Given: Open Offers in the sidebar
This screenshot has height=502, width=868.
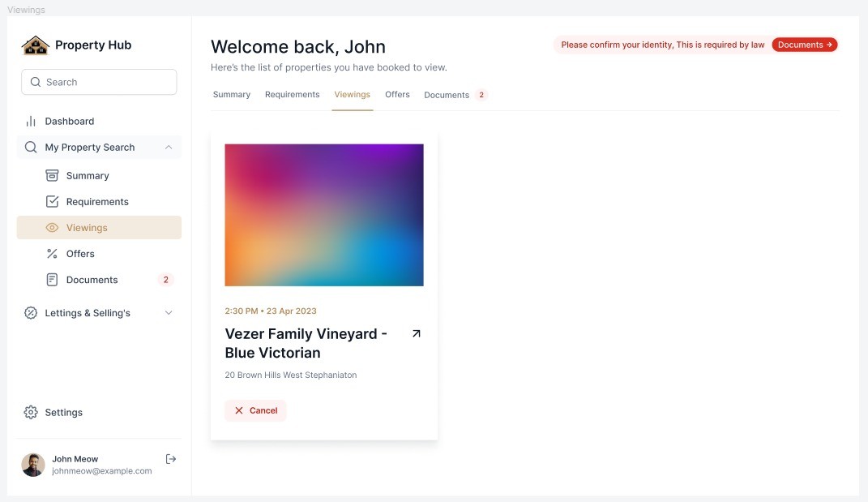Looking at the screenshot, I should click(99, 254).
